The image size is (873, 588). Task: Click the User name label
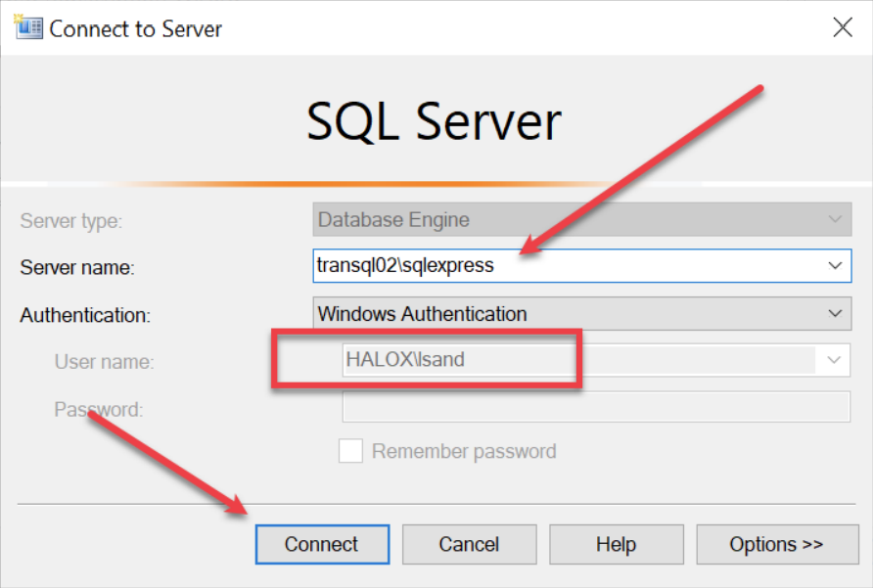coord(104,362)
